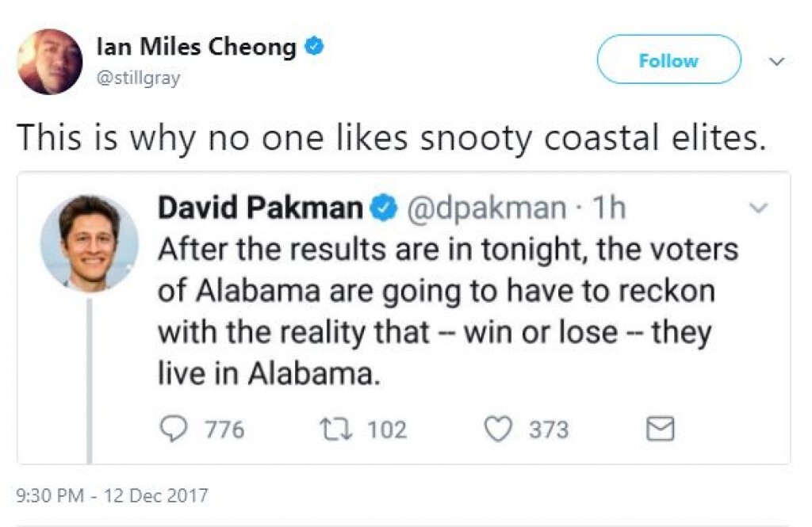Image resolution: width=812 pixels, height=527 pixels.
Task: Expand the chevron menu beside Follow
Action: point(777,61)
